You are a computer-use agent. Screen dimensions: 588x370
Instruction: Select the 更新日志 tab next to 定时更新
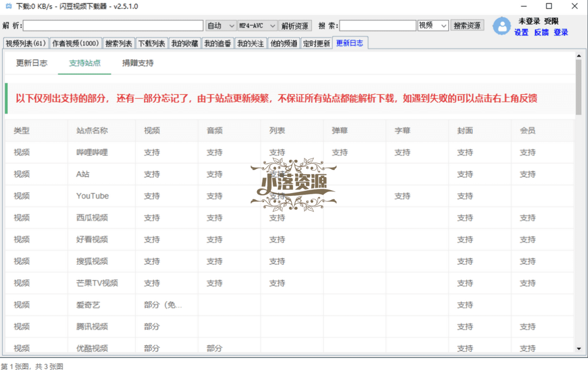(x=350, y=43)
